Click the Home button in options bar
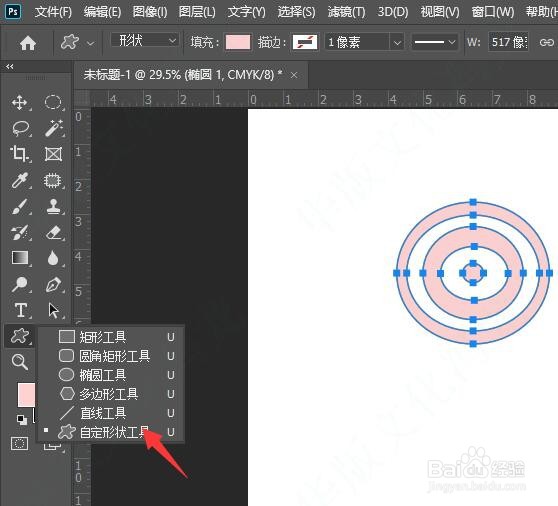Viewport: 558px width, 506px height. pos(28,43)
